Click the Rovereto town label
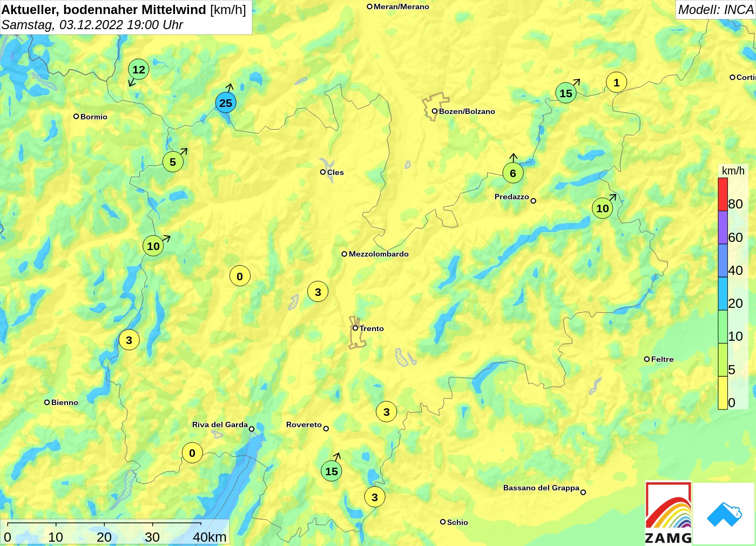The height and width of the screenshot is (546, 756). point(304,424)
